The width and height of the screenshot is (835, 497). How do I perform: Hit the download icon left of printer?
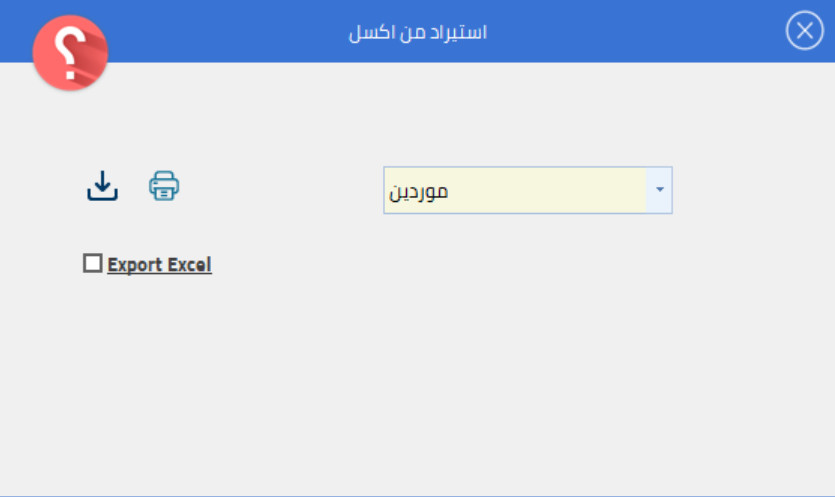[102, 186]
